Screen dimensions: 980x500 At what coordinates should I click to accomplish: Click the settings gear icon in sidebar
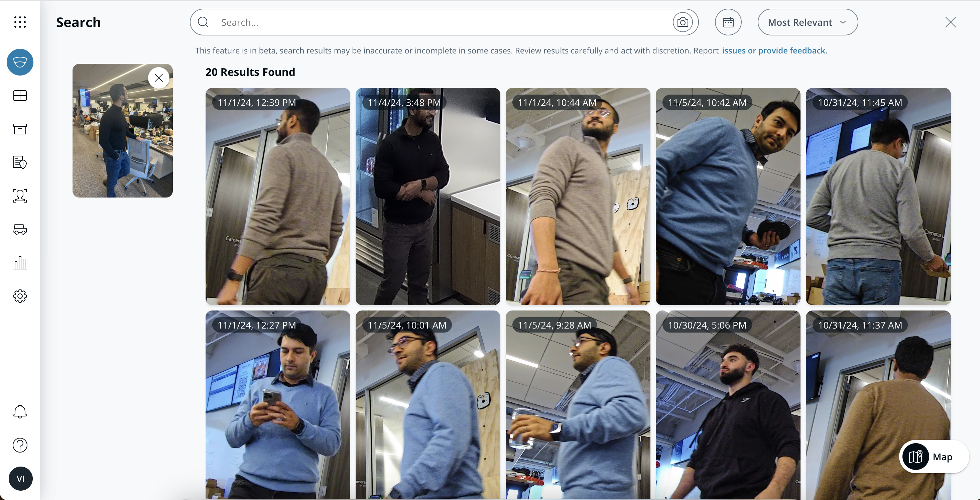20,296
